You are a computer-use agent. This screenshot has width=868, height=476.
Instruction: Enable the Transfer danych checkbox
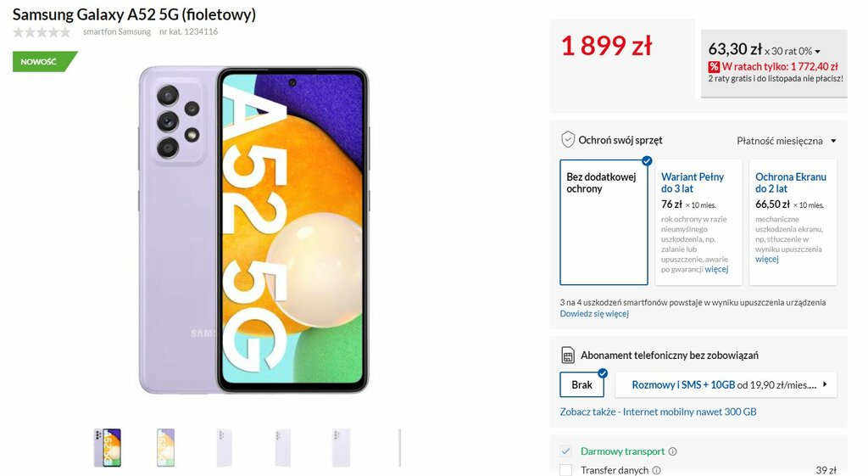coord(565,470)
